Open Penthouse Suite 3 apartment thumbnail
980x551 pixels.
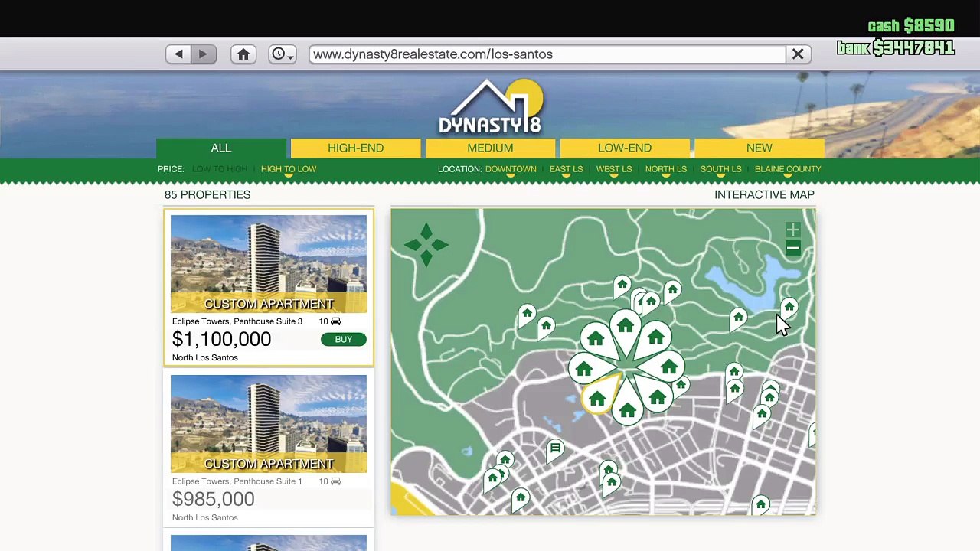pyautogui.click(x=269, y=264)
